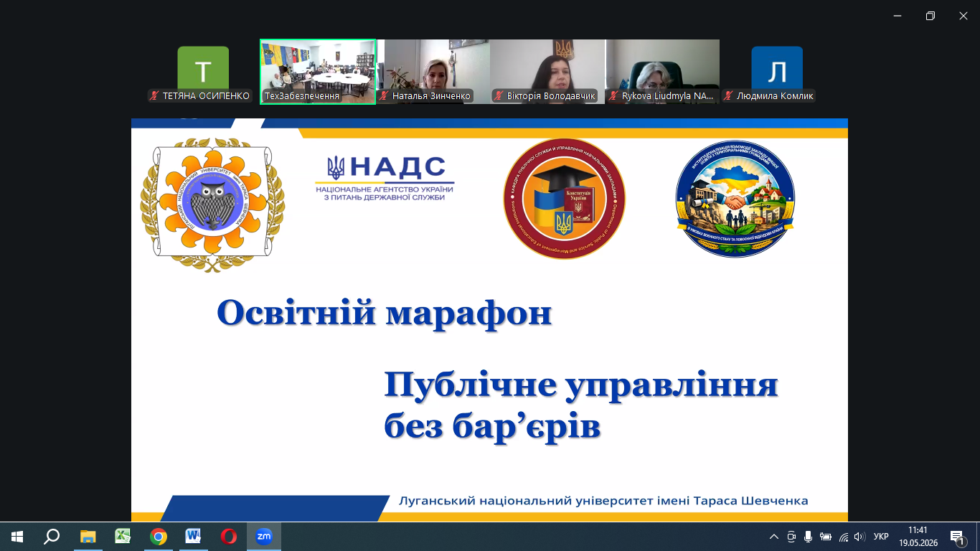Open the Windows search magnifier

coord(52,537)
